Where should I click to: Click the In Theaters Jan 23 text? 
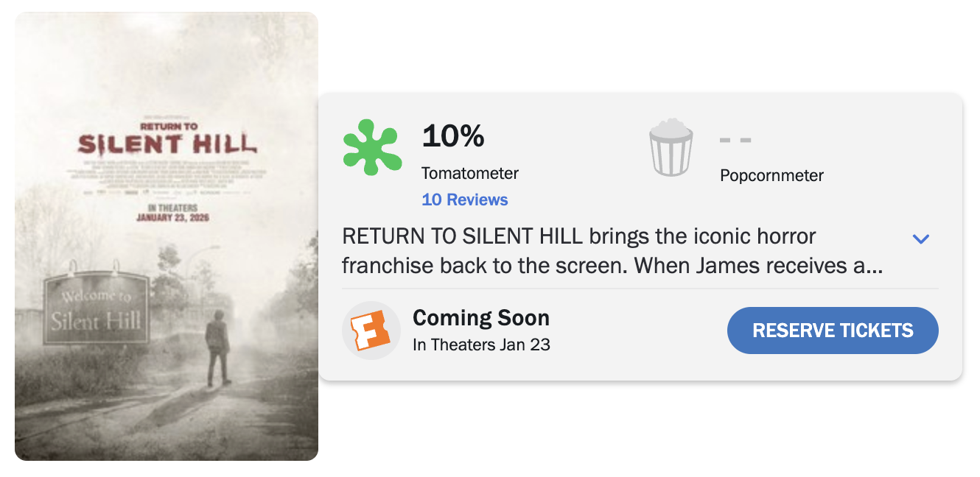click(x=481, y=344)
